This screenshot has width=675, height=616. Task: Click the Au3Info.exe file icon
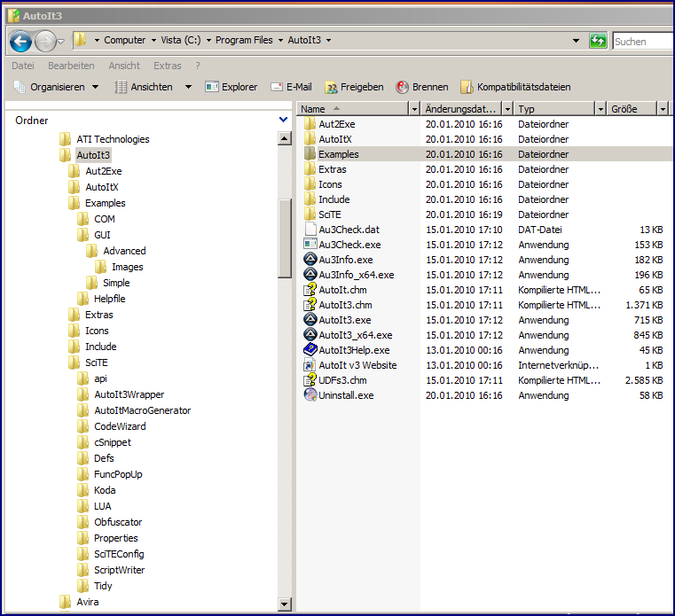click(x=310, y=260)
